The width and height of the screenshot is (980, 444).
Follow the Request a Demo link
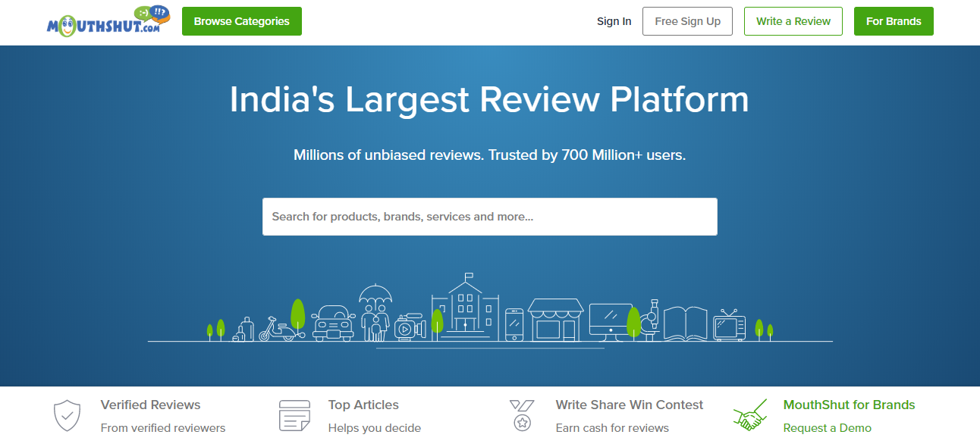(828, 428)
